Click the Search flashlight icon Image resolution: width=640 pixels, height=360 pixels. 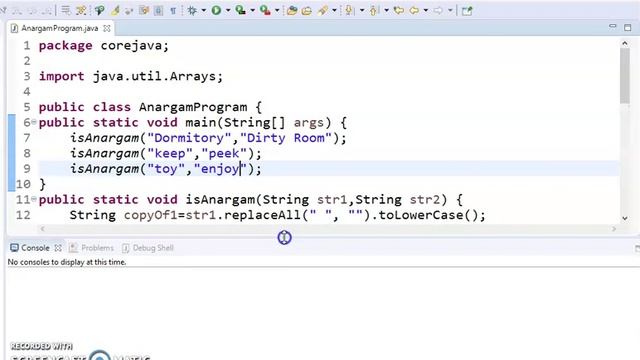click(323, 10)
